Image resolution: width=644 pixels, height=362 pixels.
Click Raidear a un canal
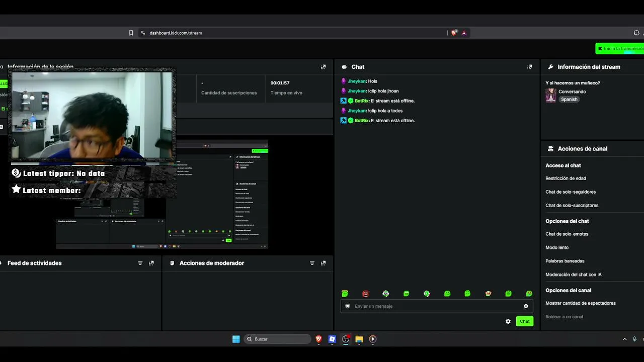pyautogui.click(x=564, y=317)
